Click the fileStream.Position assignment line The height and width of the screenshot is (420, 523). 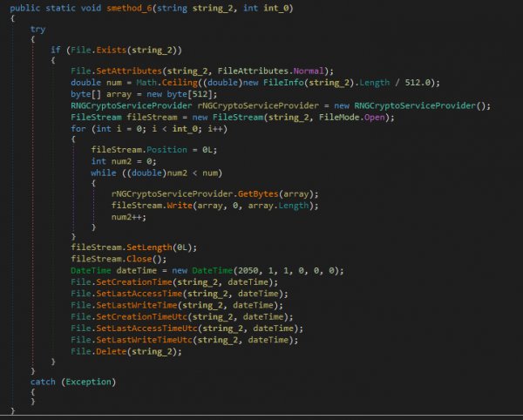coord(135,151)
